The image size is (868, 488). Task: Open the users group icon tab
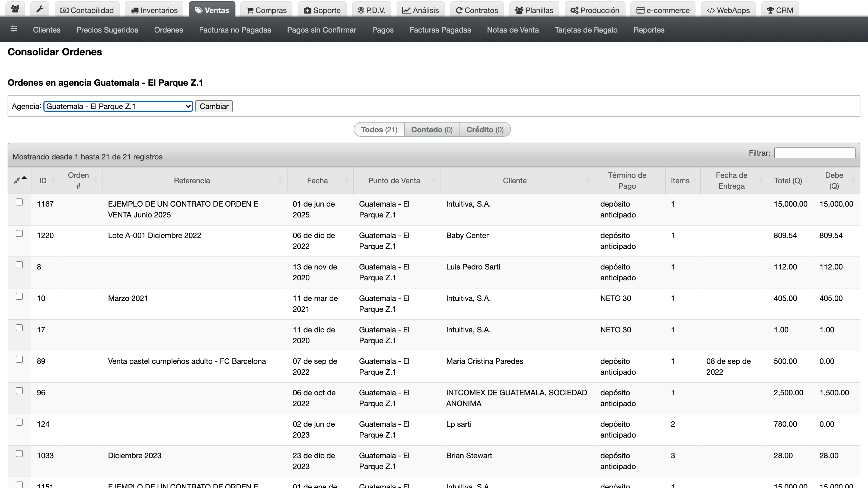coord(15,9)
